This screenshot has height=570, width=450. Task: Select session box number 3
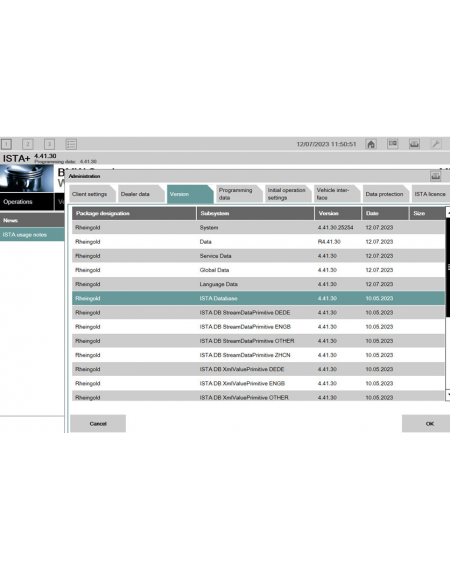[x=49, y=144]
